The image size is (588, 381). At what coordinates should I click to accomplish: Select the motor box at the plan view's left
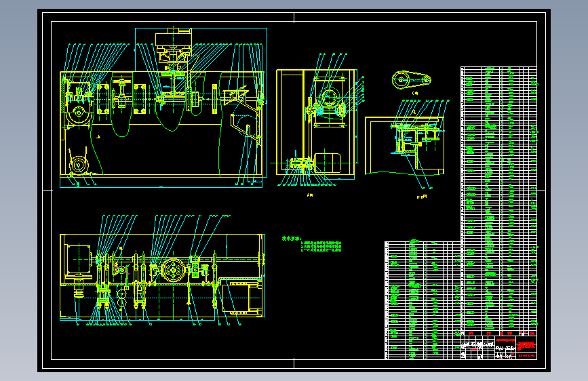coord(79,260)
